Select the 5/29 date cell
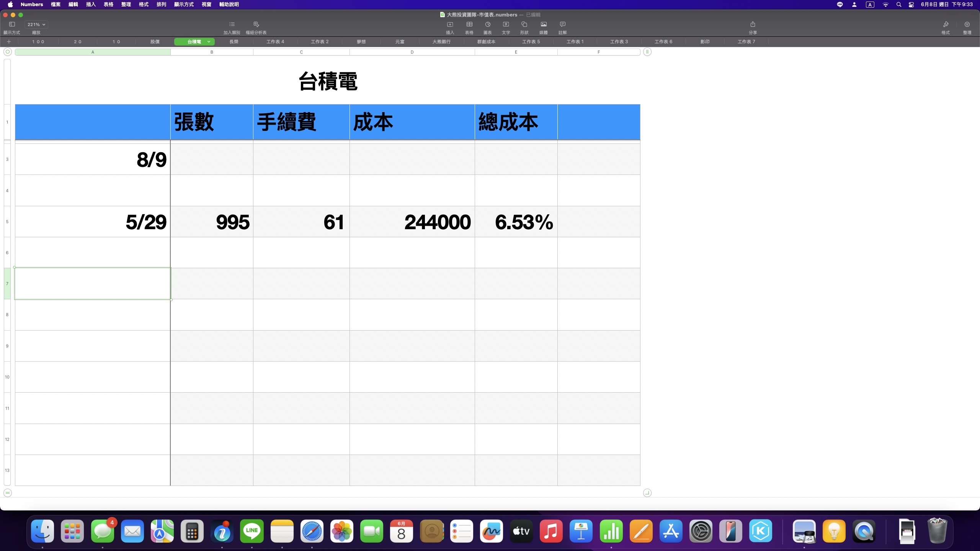Image resolution: width=980 pixels, height=551 pixels. pos(93,222)
